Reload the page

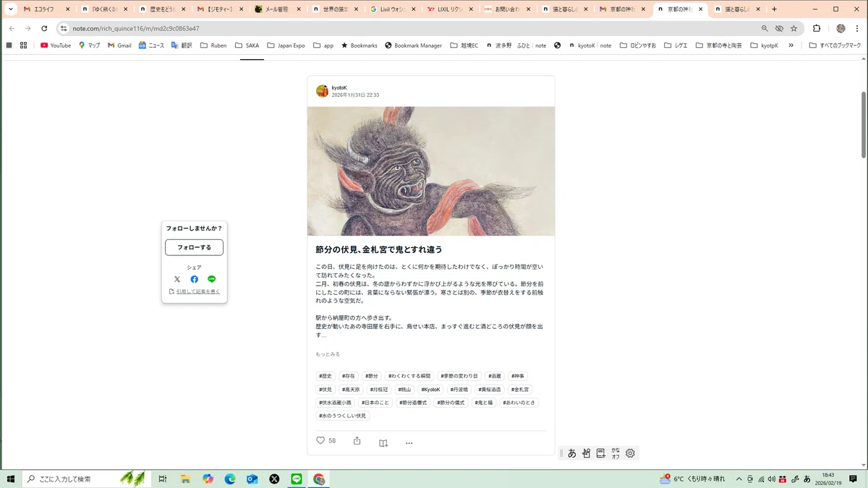tap(44, 28)
